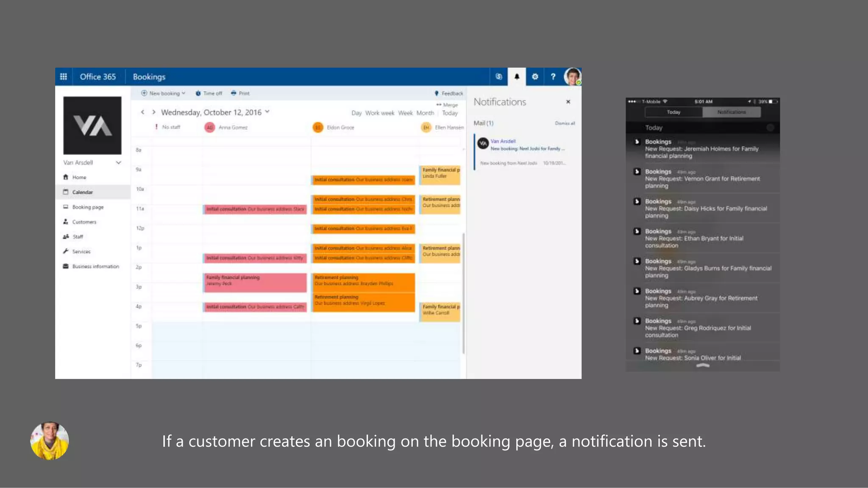This screenshot has width=868, height=488.
Task: Select the No staff column header
Action: click(x=168, y=127)
